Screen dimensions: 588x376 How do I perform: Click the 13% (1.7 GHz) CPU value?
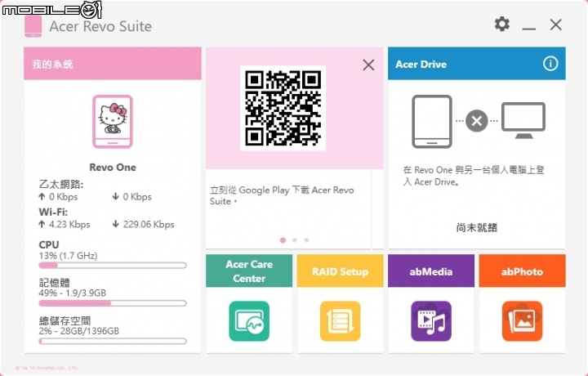click(x=68, y=256)
